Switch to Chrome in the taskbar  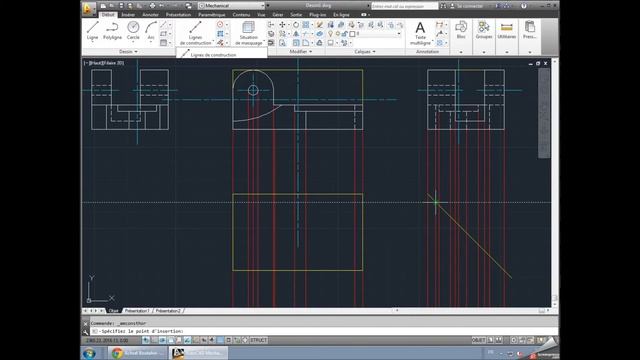coord(137,353)
